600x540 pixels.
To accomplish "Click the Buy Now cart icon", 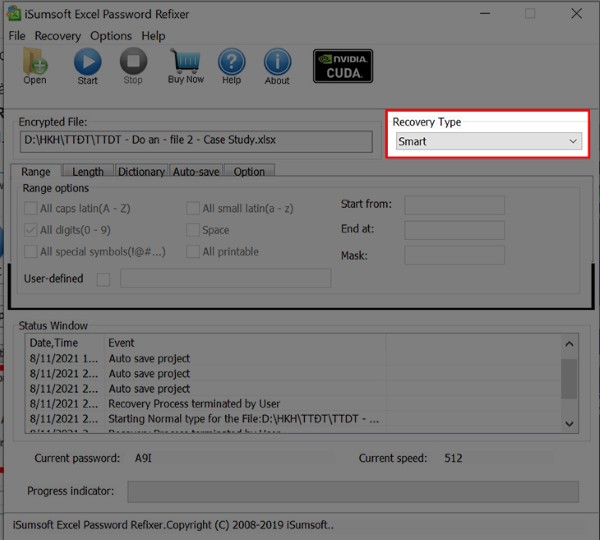I will pyautogui.click(x=186, y=65).
